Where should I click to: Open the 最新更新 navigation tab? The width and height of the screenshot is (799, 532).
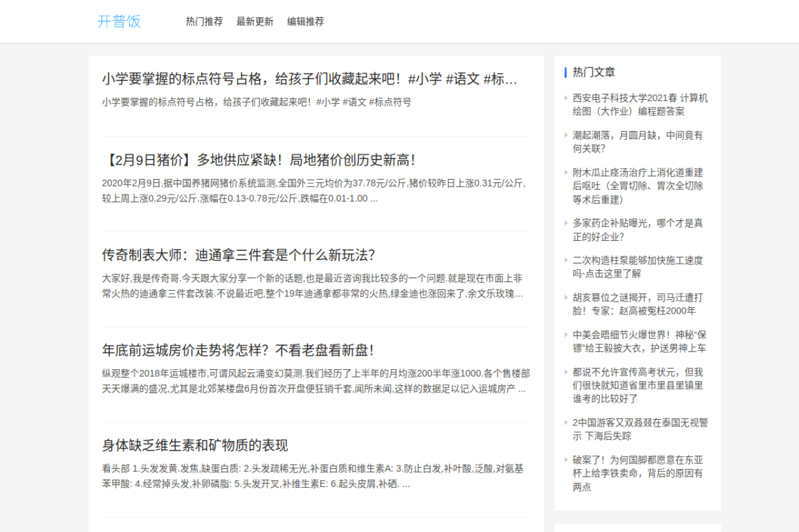(255, 21)
